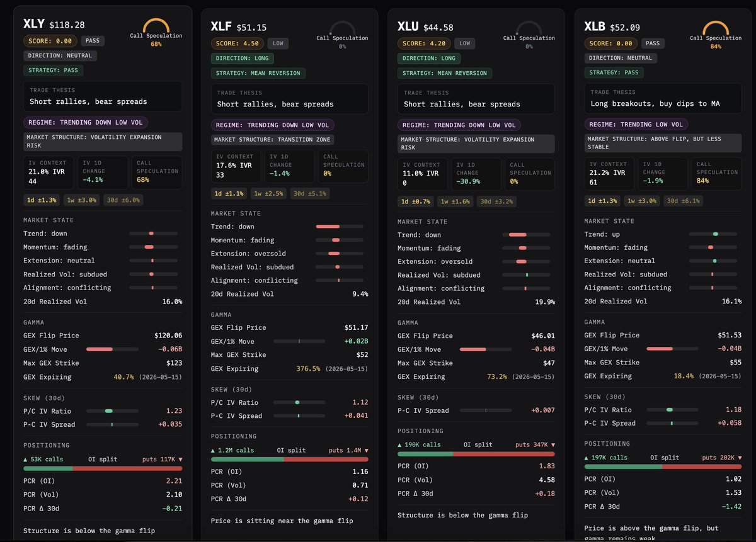Click the PASS tag on XLY card
The height and width of the screenshot is (542, 756).
[92, 41]
